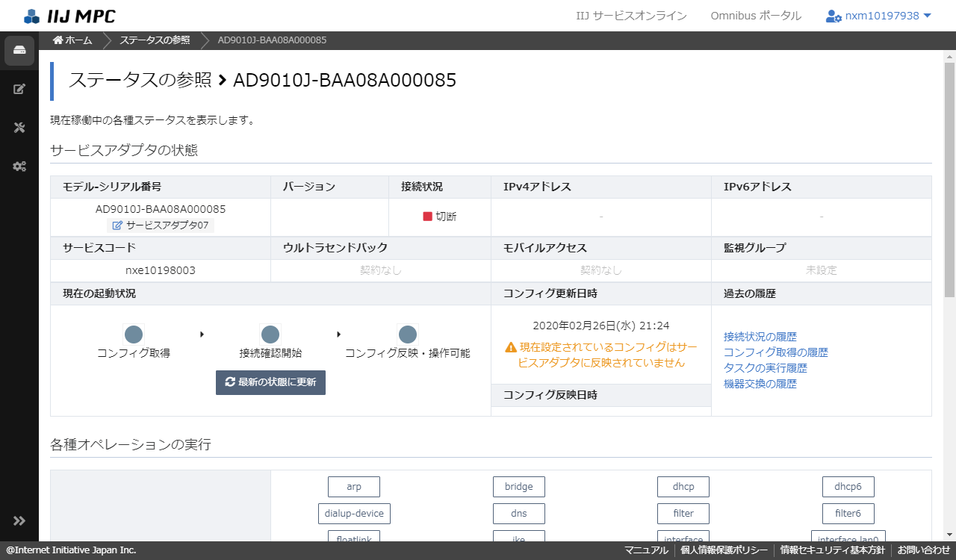
Task: Select service code nxe10198003
Action: (x=161, y=270)
